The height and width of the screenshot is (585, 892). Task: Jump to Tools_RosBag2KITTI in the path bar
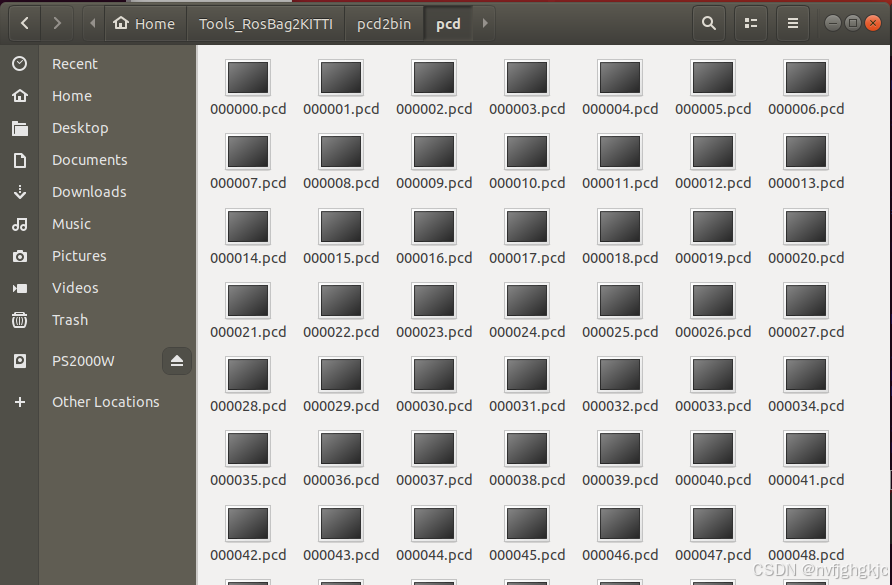266,23
